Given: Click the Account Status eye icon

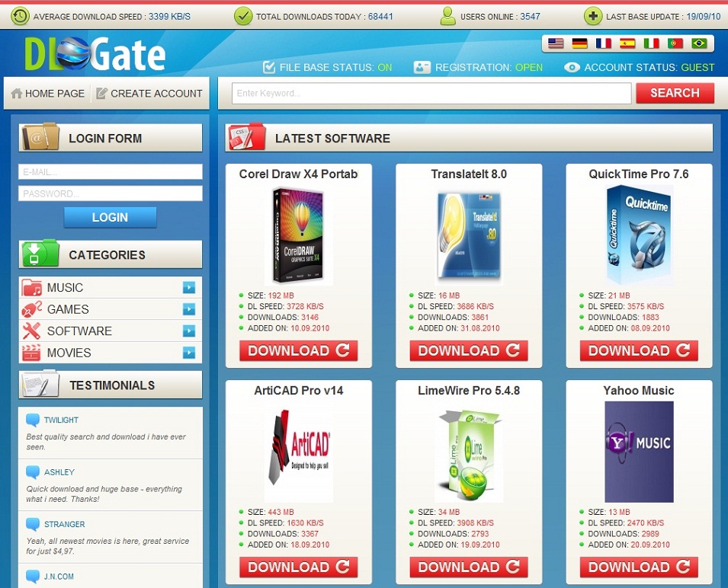Looking at the screenshot, I should pyautogui.click(x=572, y=67).
